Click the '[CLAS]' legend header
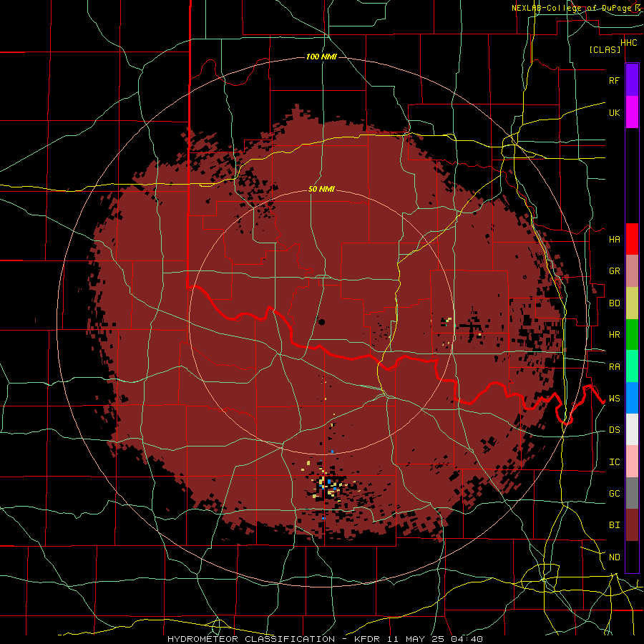 [605, 50]
